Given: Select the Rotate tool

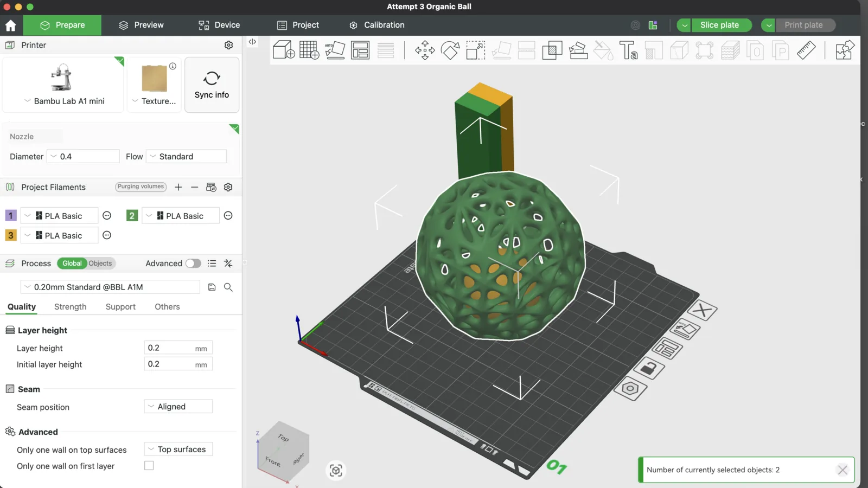Looking at the screenshot, I should [450, 50].
